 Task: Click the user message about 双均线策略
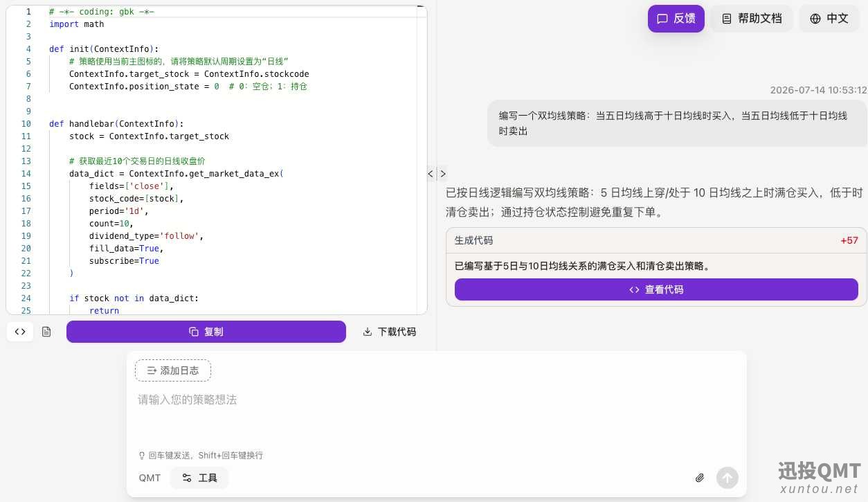pyautogui.click(x=677, y=123)
